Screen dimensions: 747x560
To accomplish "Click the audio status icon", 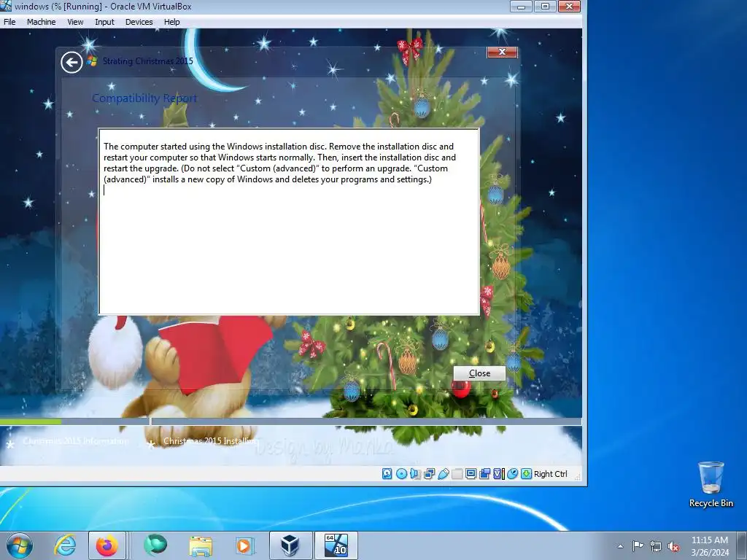I will [415, 474].
